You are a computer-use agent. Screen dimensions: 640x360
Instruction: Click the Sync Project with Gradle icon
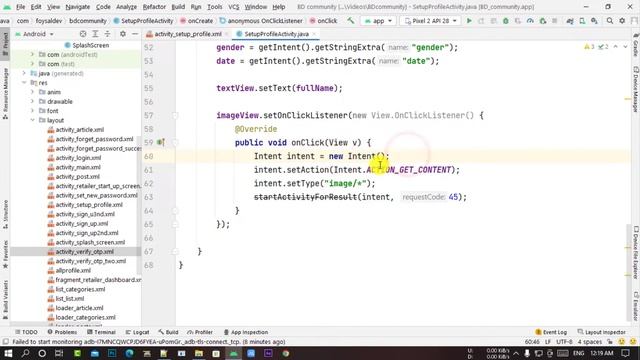tap(570, 20)
